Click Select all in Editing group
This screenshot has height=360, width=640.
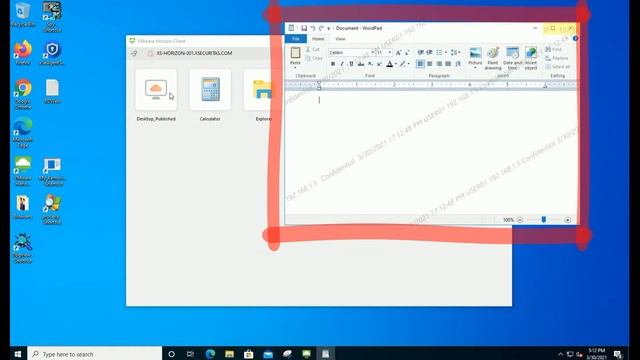(558, 67)
